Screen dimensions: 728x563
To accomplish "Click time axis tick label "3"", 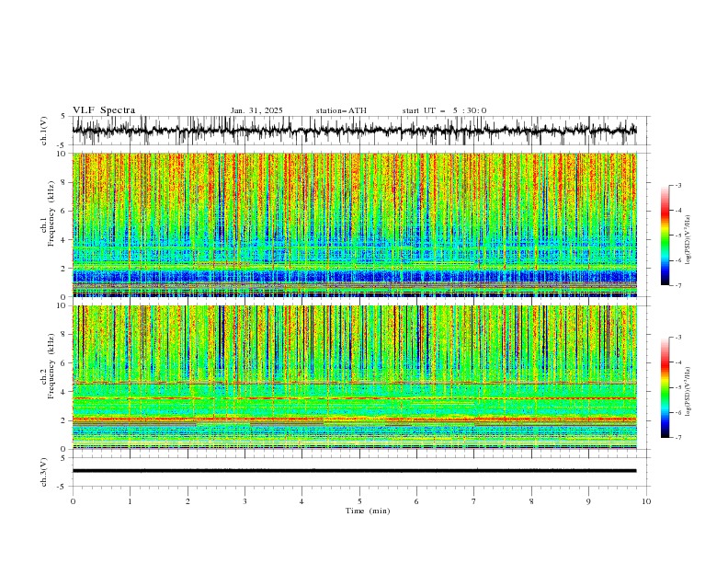I will click(x=245, y=501).
